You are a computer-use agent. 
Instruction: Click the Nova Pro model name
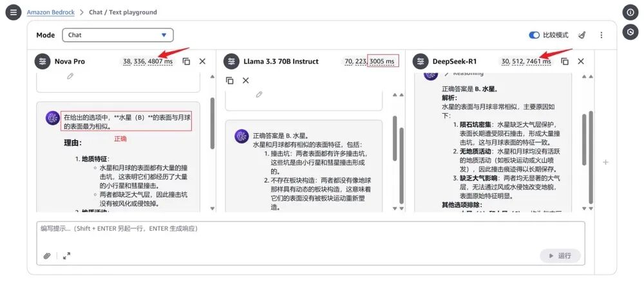[x=70, y=62]
